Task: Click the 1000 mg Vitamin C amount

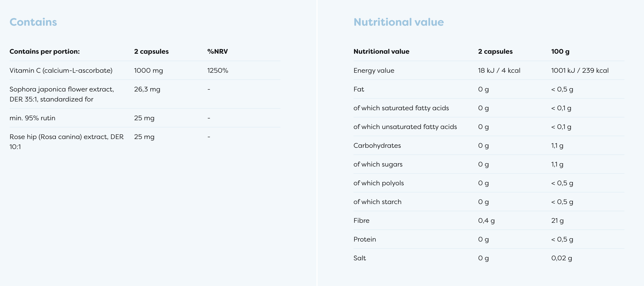Action: 148,70
